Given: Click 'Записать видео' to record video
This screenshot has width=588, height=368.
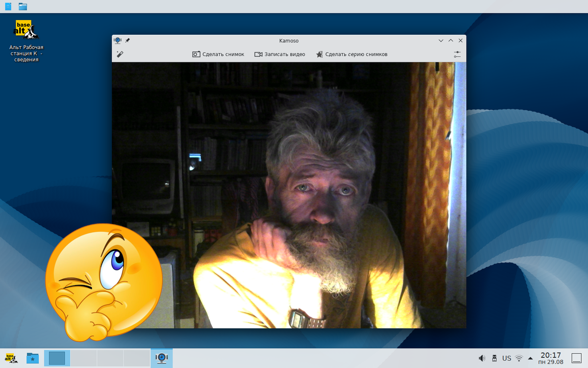Looking at the screenshot, I should tap(280, 54).
